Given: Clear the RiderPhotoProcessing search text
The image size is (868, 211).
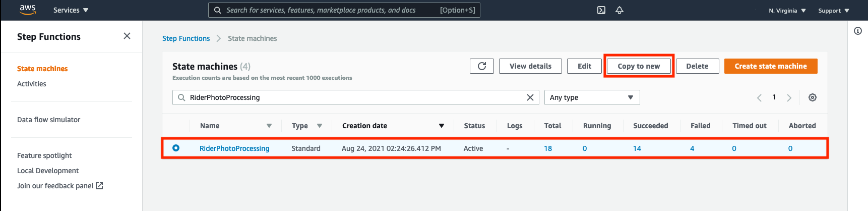Looking at the screenshot, I should (x=530, y=97).
